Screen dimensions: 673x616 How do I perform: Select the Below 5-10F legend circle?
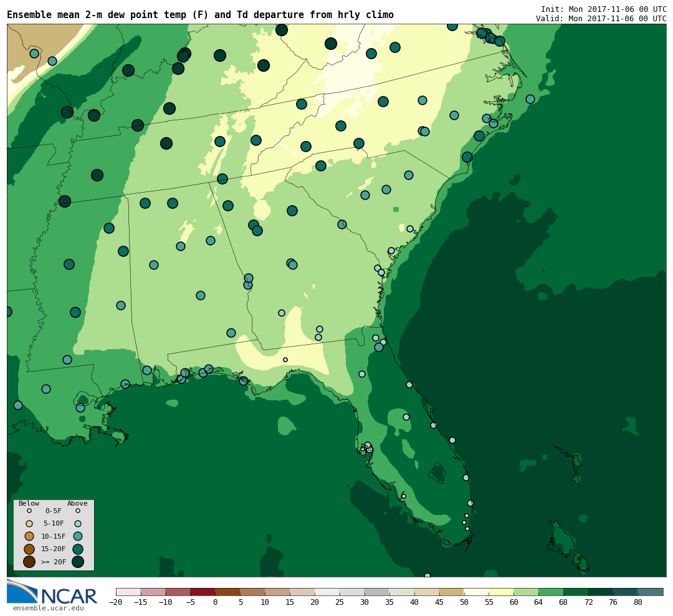[29, 524]
